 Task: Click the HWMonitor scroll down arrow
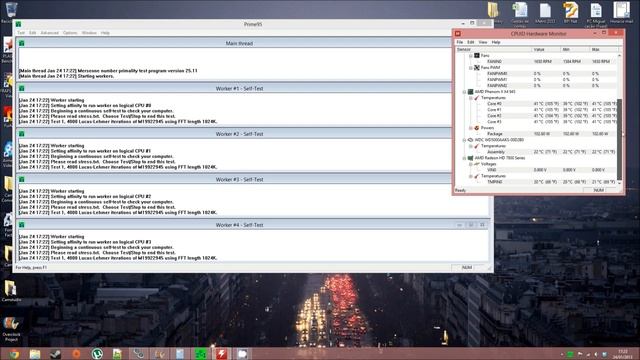[x=620, y=182]
